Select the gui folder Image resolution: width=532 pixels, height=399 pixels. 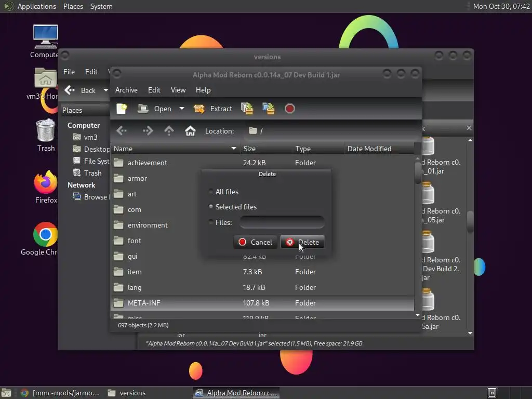(x=132, y=257)
